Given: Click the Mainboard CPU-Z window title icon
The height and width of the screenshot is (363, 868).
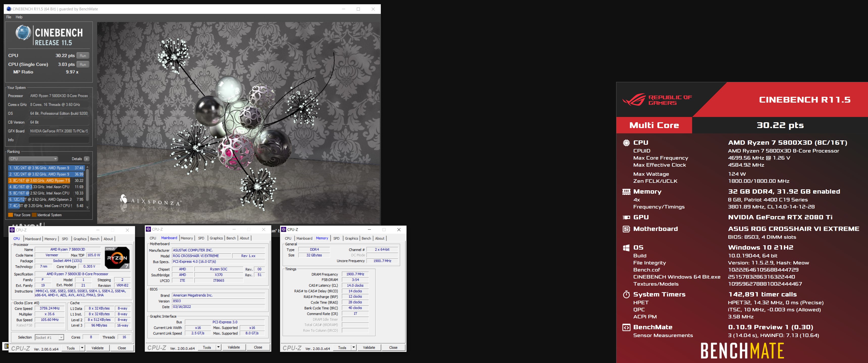Looking at the screenshot, I should point(149,229).
